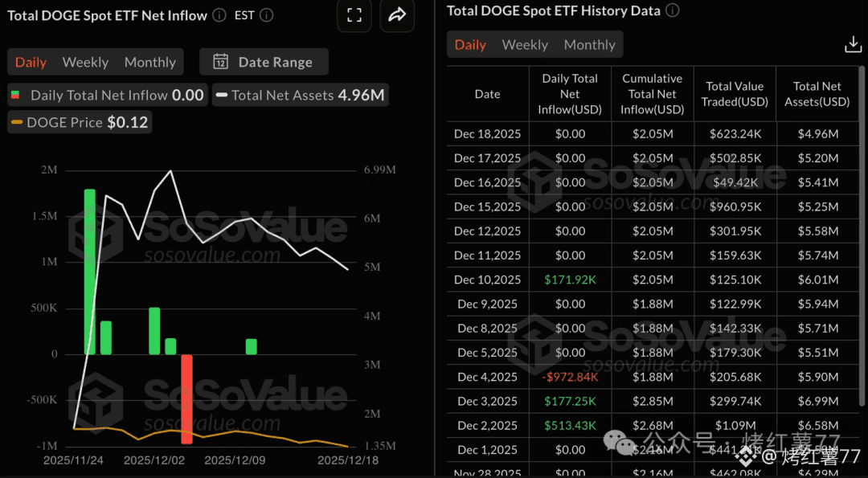Click the $502.85K traded value
The width and height of the screenshot is (868, 478).
coord(735,158)
